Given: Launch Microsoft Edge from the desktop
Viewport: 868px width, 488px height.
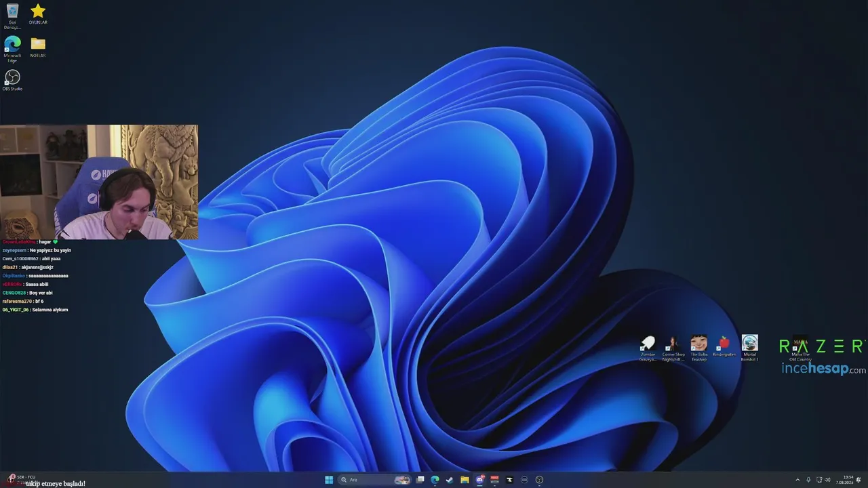Looking at the screenshot, I should [x=12, y=49].
